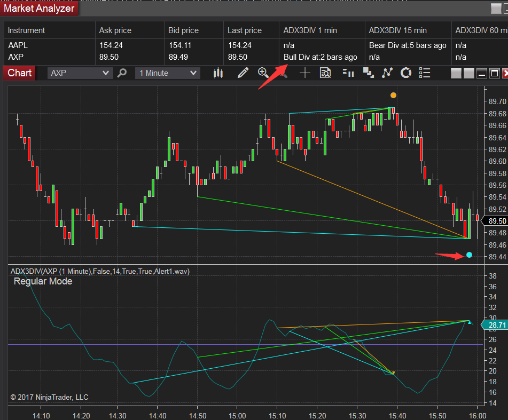This screenshot has width=508, height=420.
Task: Switch to the Market Analyzer tab
Action: click(38, 8)
